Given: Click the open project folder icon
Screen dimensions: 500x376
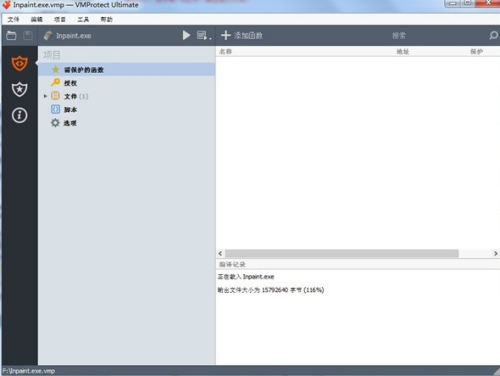Looking at the screenshot, I should [11, 35].
